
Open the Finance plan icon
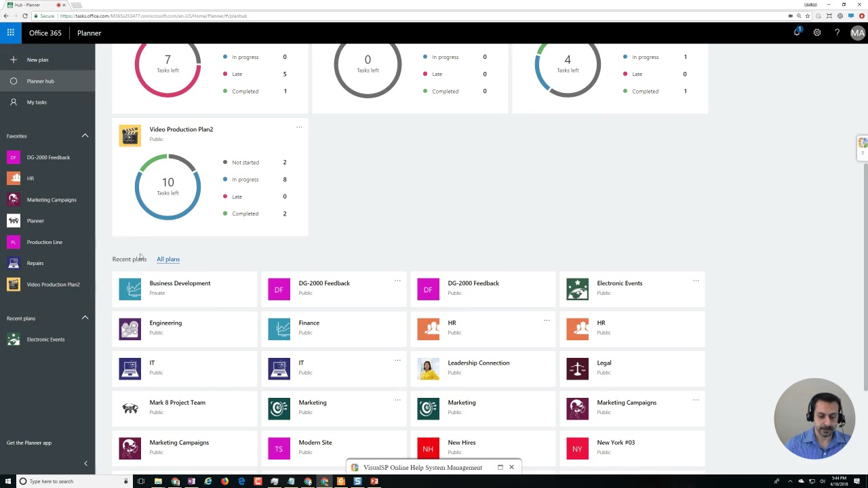click(x=279, y=329)
